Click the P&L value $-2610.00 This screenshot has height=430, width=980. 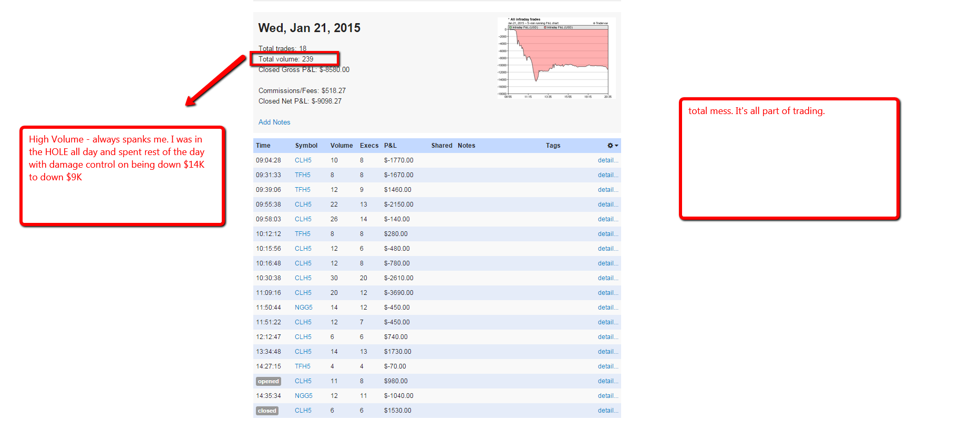(x=399, y=278)
